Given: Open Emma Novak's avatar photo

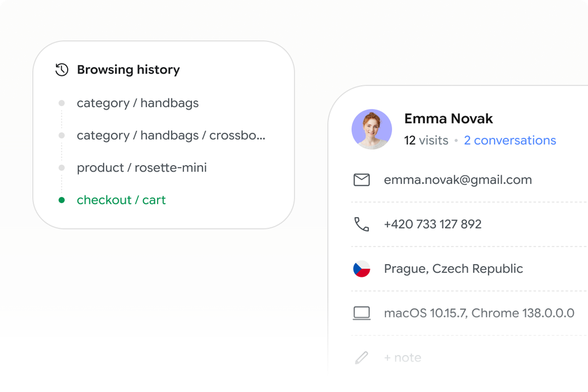Looking at the screenshot, I should coord(371,129).
